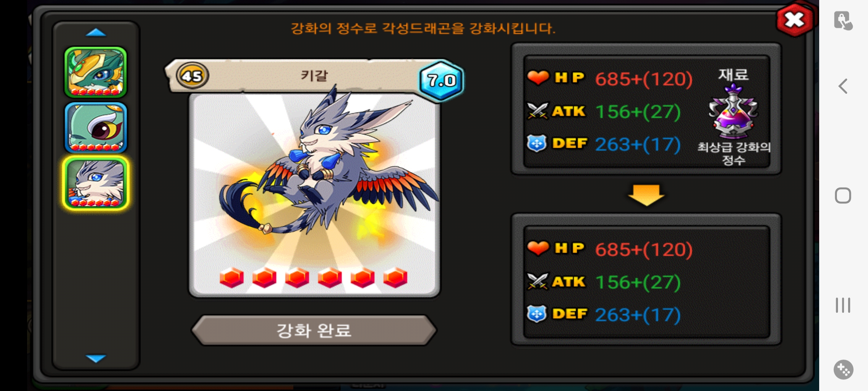Screen dimensions: 868x391
Task: Select the teal one-eyed dragon portrait
Action: coord(95,128)
